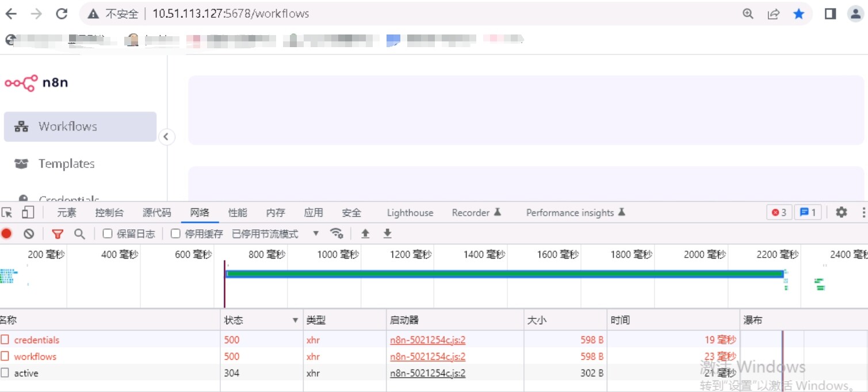Viewport: 868px width, 392px height.
Task: Enable the 保留日志 checkbox
Action: (108, 233)
